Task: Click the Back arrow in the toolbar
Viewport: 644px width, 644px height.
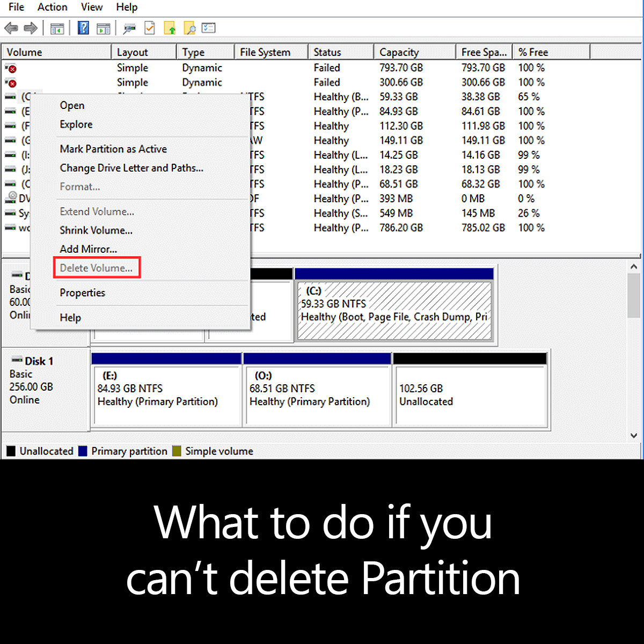Action: [x=11, y=28]
